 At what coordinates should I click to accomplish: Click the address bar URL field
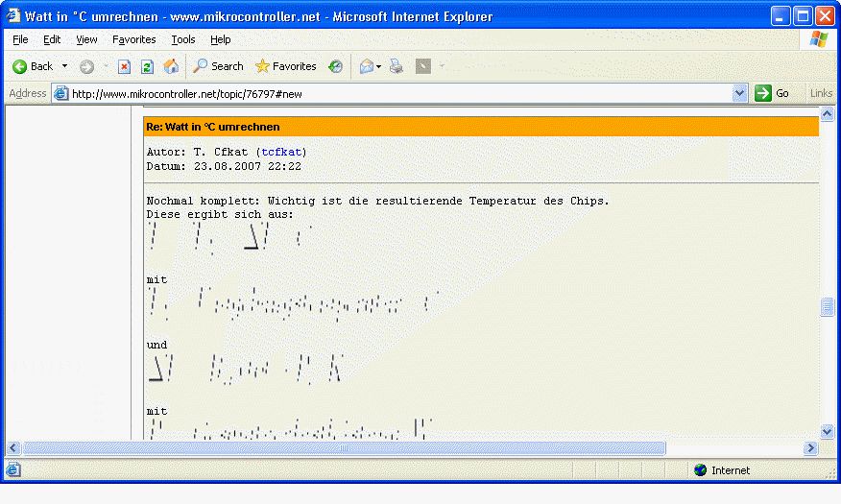399,94
